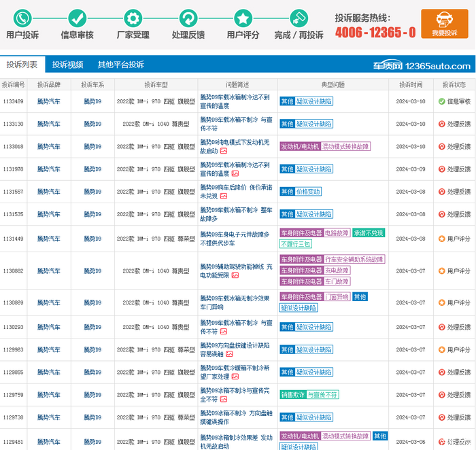Click the 信息审核 checkmark icon
The height and width of the screenshot is (450, 476).
point(77,18)
